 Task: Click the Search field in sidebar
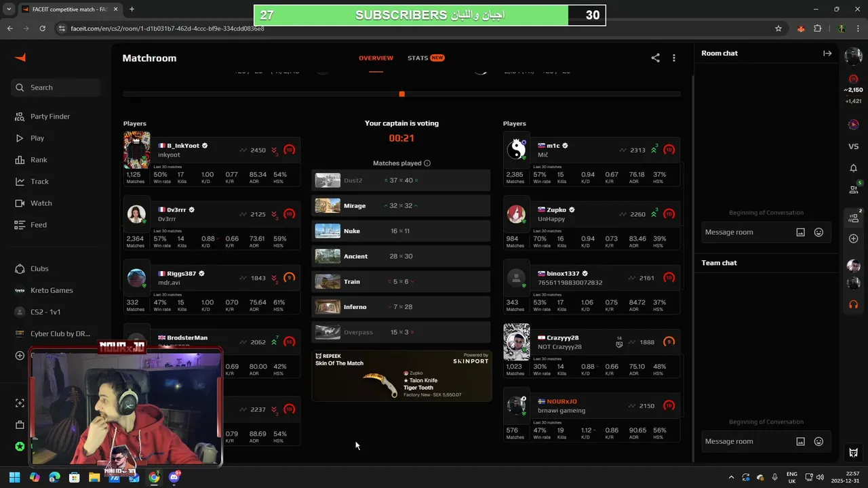click(x=56, y=87)
